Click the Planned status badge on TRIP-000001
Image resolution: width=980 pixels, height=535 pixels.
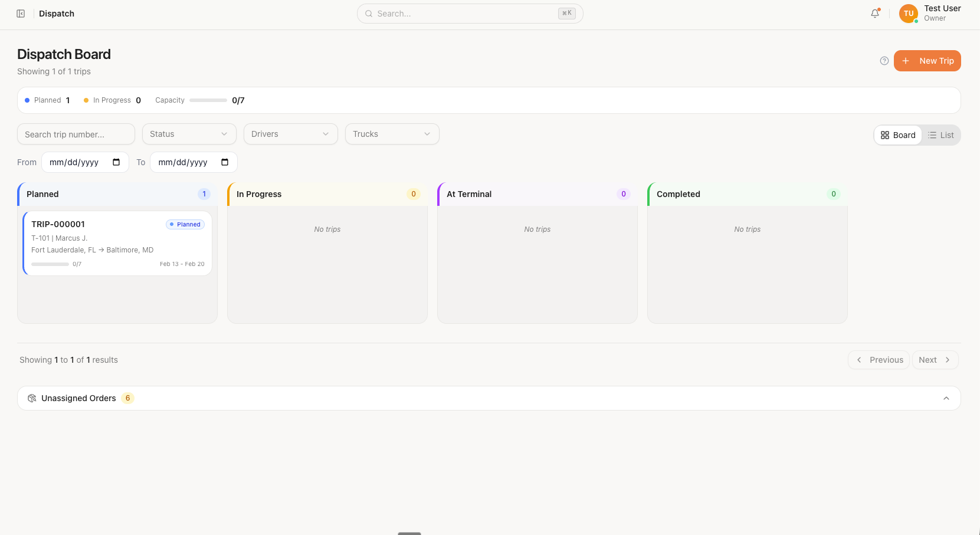pos(185,224)
